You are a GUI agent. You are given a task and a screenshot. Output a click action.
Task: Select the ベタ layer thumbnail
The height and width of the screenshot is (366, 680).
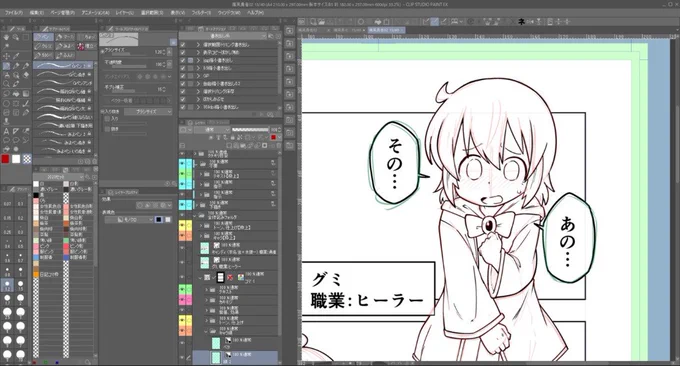pyautogui.click(x=216, y=343)
